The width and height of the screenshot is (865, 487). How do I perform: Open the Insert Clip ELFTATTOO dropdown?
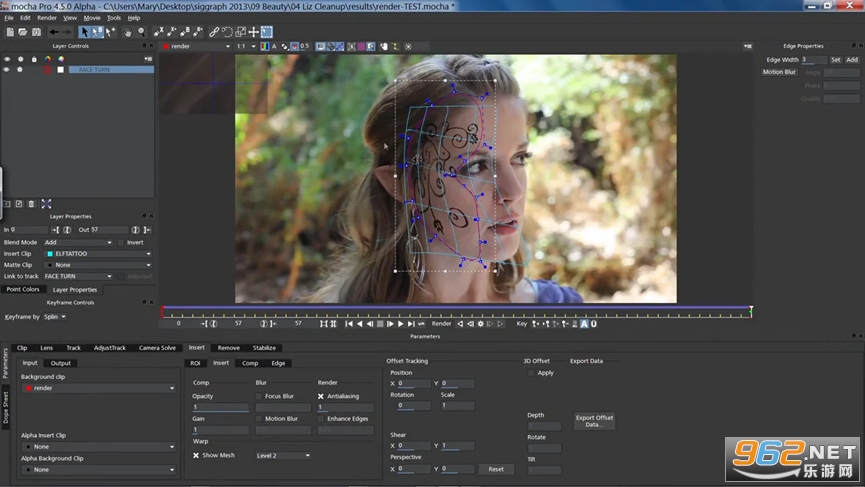pos(98,254)
